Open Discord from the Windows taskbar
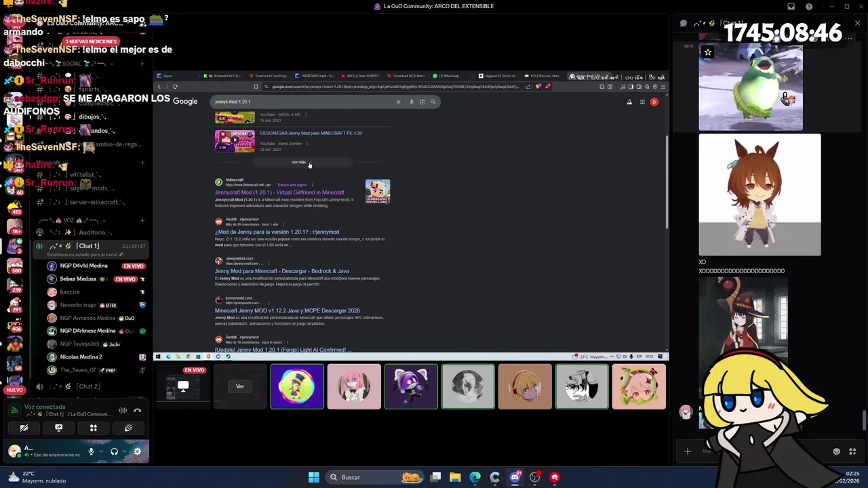The image size is (868, 488). point(515,477)
